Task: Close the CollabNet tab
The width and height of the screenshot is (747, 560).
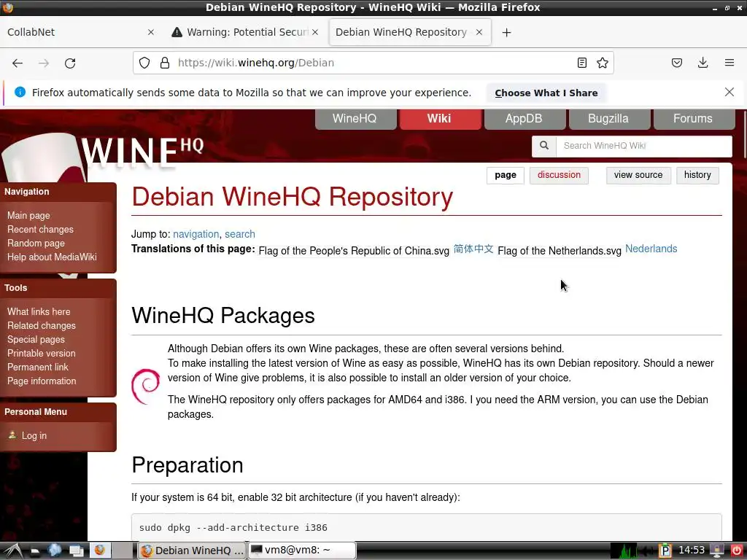Action: coord(150,32)
